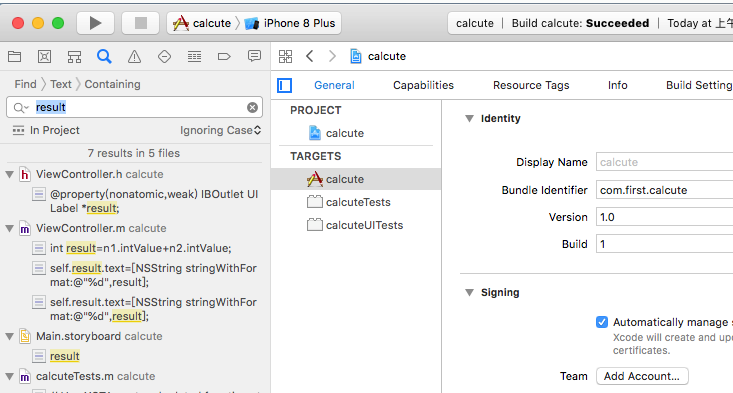Image resolution: width=733 pixels, height=393 pixels.
Task: Toggle Automatically manage signing checkbox
Action: tap(602, 322)
